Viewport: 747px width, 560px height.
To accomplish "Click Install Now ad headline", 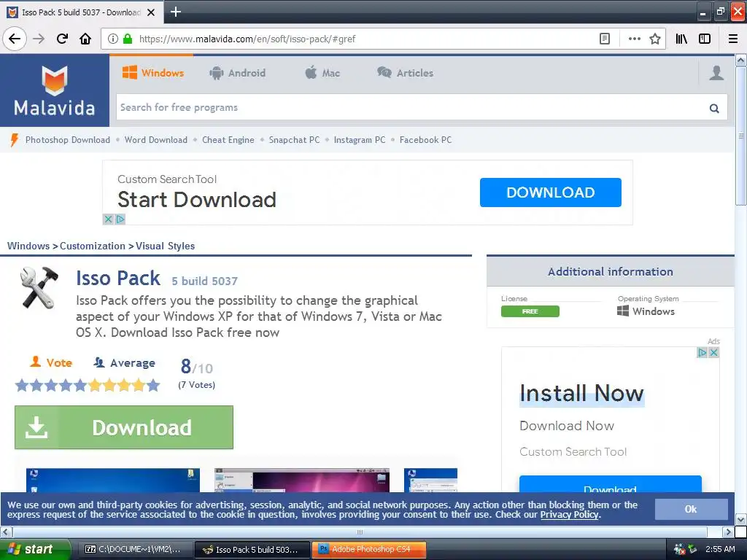I will [x=581, y=393].
